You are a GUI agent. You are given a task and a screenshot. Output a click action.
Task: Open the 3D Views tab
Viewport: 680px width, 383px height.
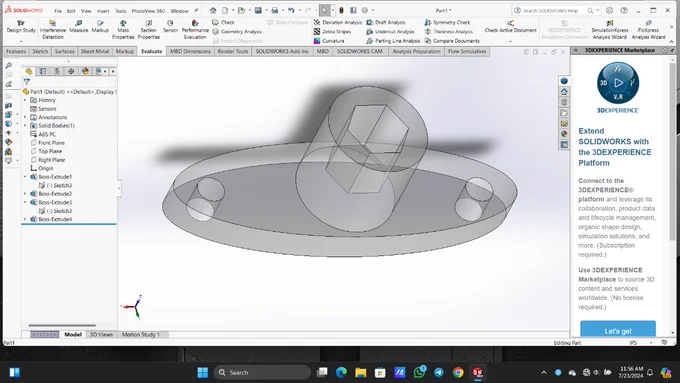point(101,334)
